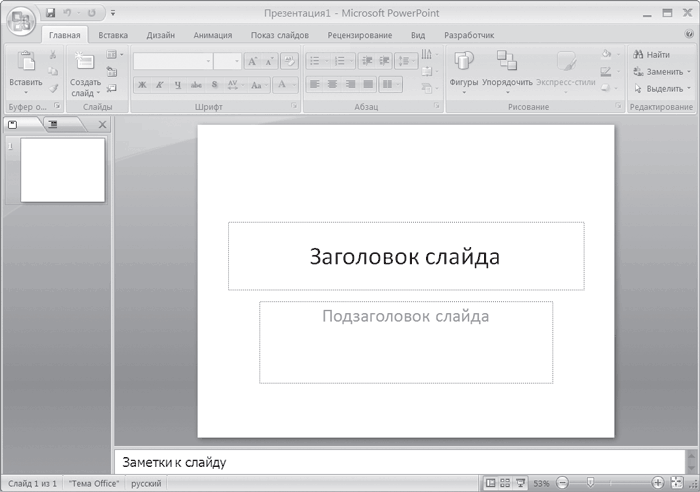Decrease font size with small A button
Image resolution: width=700 pixels, height=492 pixels.
(x=269, y=61)
